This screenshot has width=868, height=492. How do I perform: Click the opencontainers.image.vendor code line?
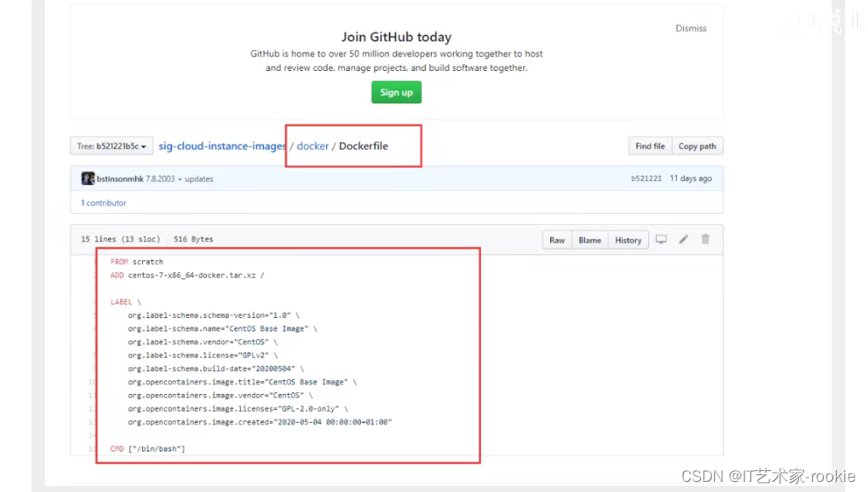pyautogui.click(x=221, y=395)
